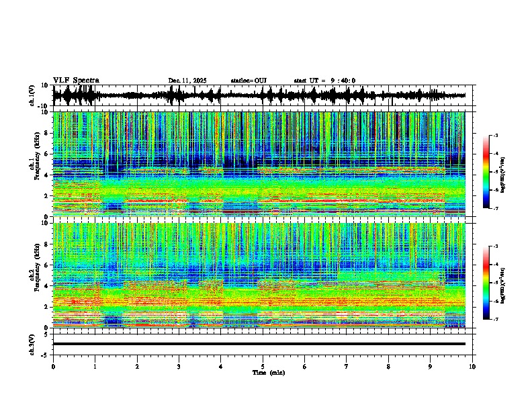Select the date text "Dec. 11, 2025"
532x411 pixels.
[187, 81]
